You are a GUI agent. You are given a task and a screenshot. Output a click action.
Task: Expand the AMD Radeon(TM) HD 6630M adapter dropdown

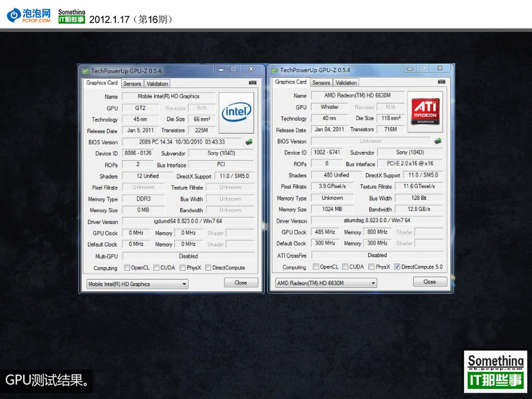pyautogui.click(x=326, y=283)
